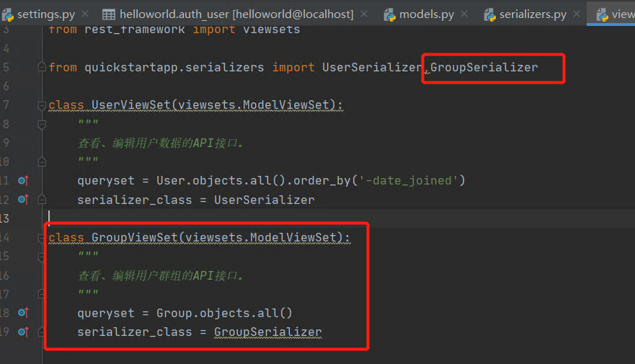Click the '-date_joined' string literal
The image size is (635, 364).
click(409, 181)
